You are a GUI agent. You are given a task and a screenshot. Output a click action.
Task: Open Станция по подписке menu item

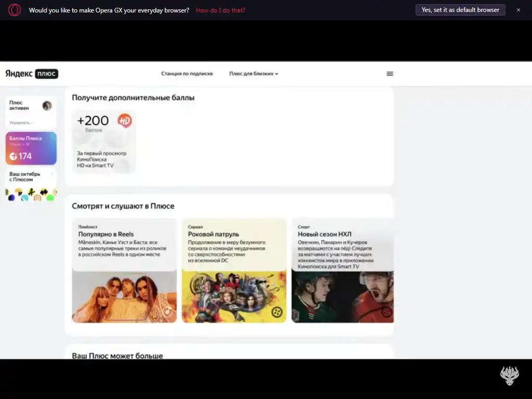tap(187, 74)
